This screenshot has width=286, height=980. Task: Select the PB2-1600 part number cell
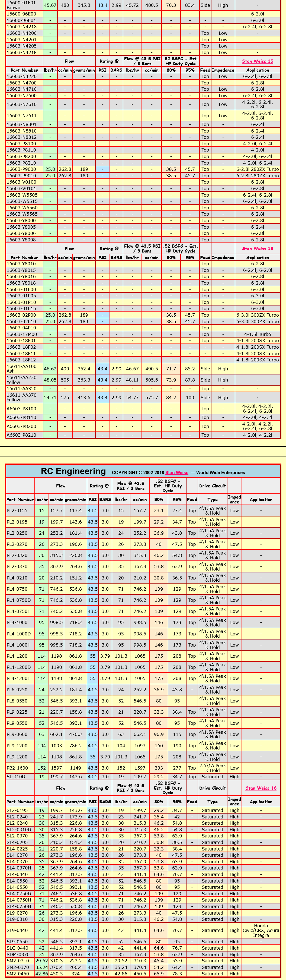(x=17, y=768)
